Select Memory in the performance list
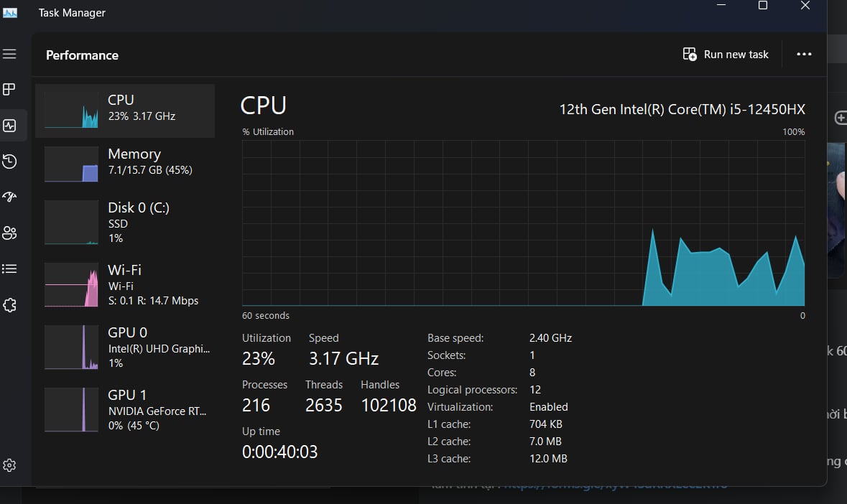Image resolution: width=847 pixels, height=504 pixels. point(125,164)
